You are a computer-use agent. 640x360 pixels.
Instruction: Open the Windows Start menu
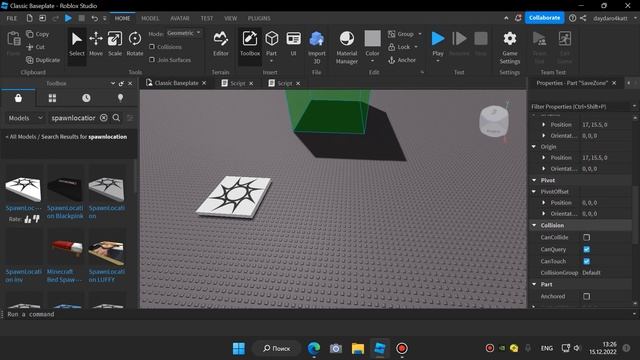point(239,349)
